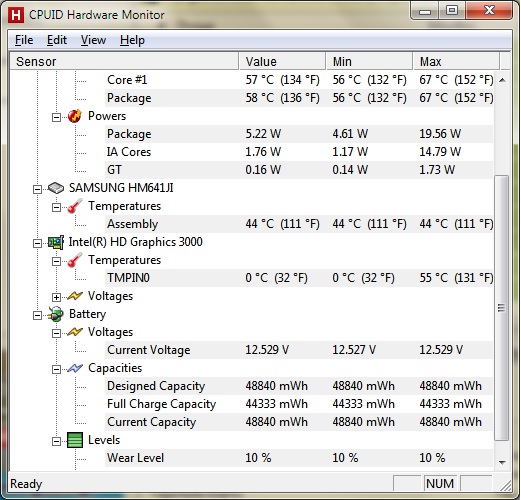Maximize the Hardware Monitor window
The height and width of the screenshot is (500, 521).
click(452, 11)
